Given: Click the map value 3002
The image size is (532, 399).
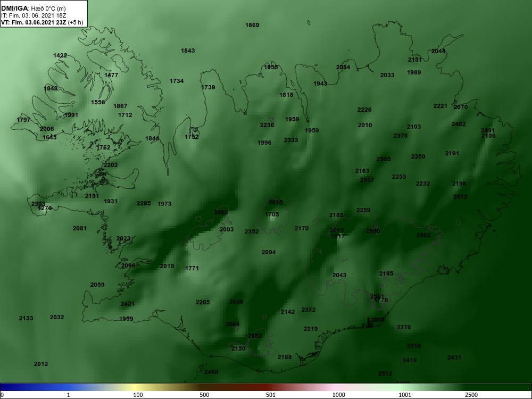Looking at the screenshot, I should click(221, 212).
